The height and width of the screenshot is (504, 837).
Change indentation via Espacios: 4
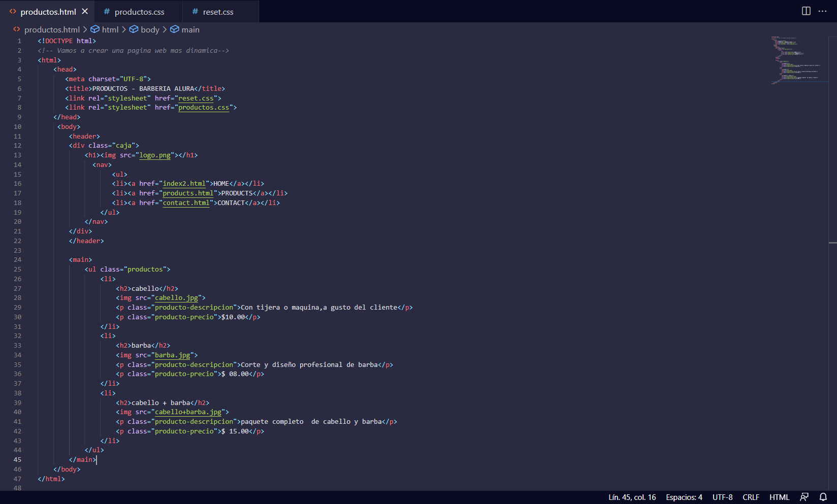point(684,497)
